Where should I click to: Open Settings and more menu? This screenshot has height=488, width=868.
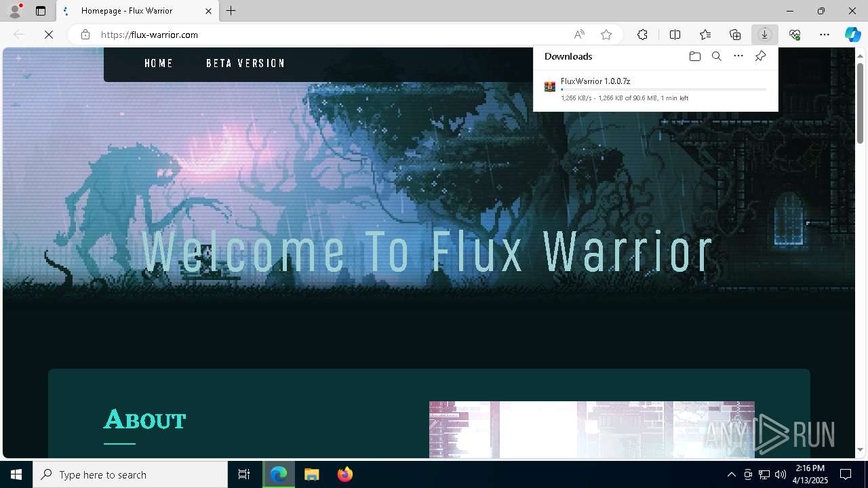tap(825, 35)
